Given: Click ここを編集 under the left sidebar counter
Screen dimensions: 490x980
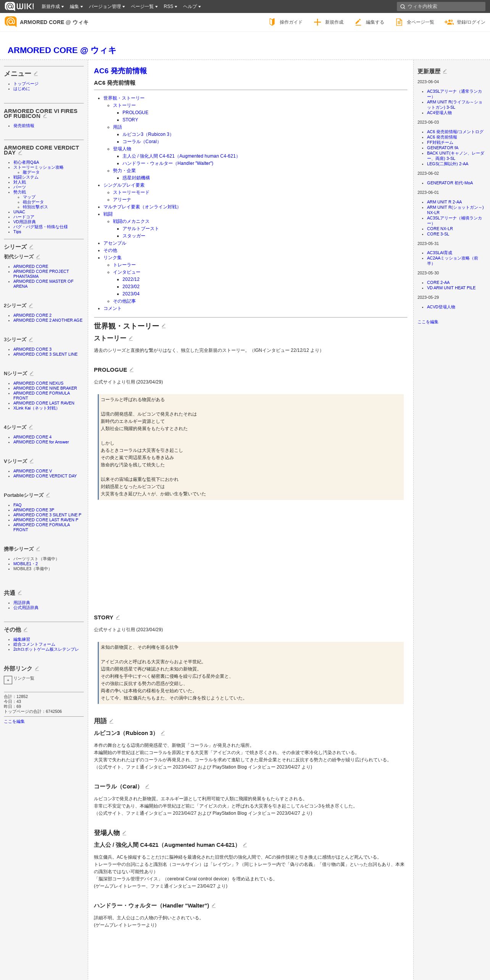Looking at the screenshot, I should pos(14,722).
